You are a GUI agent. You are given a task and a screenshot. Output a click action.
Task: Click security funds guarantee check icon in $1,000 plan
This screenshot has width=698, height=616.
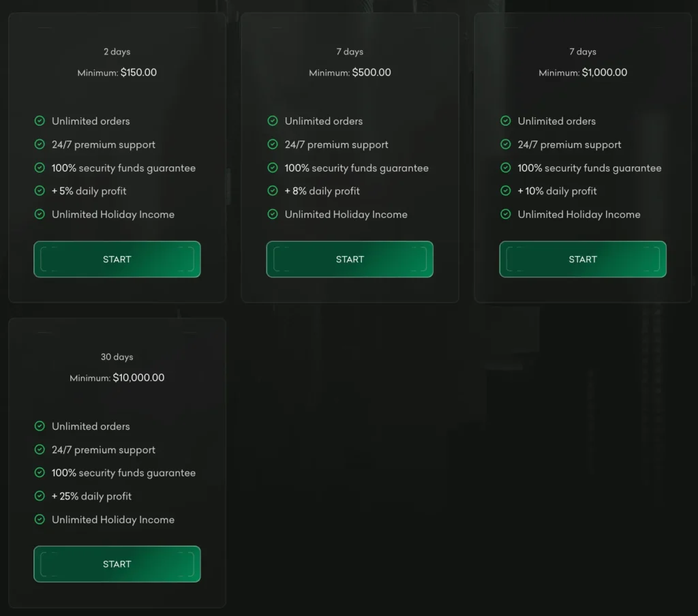tap(506, 168)
